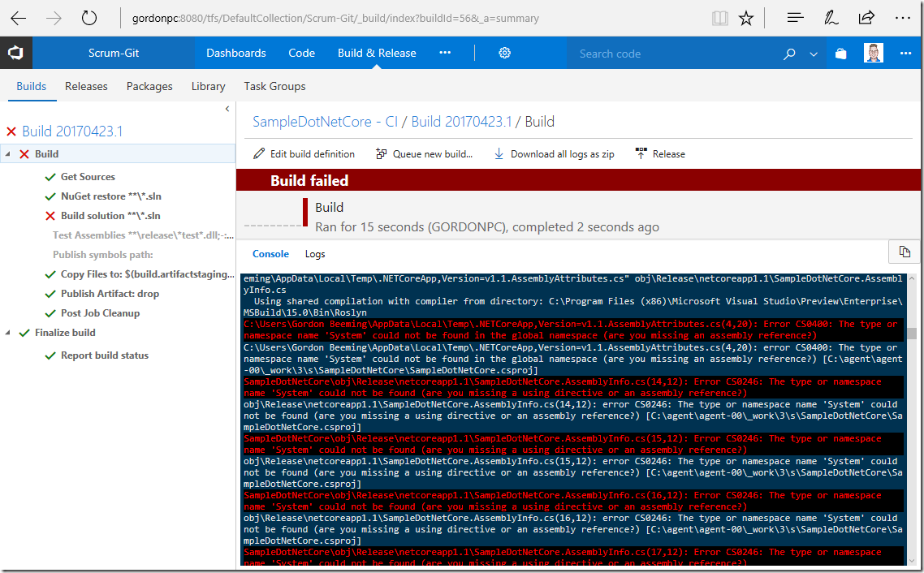
Task: Open the Code hub
Action: tap(302, 53)
